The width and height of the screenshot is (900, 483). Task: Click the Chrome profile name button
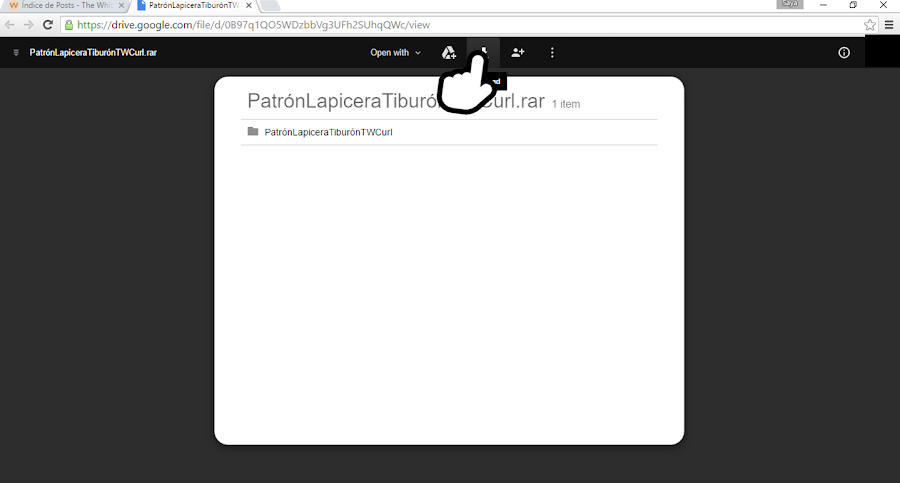tap(790, 4)
